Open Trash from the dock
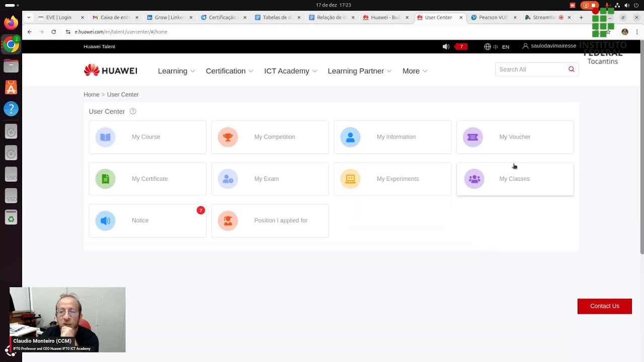This screenshot has width=644, height=362. click(x=11, y=218)
